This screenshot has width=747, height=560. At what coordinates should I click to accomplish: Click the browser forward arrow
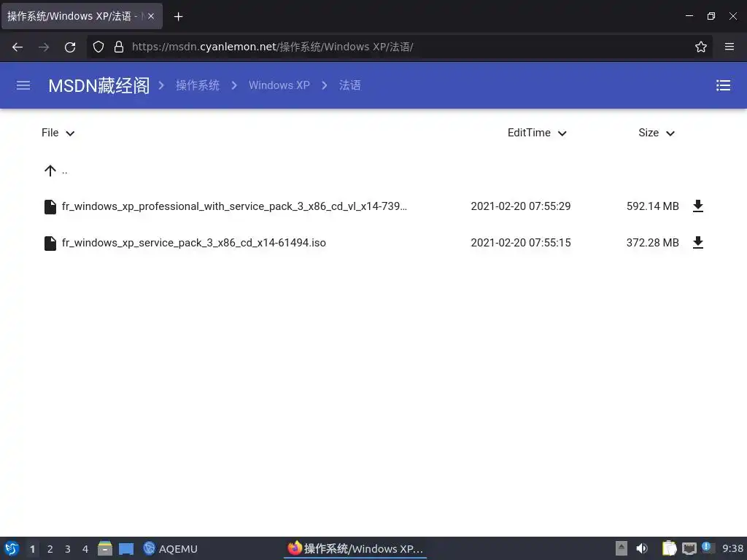pyautogui.click(x=44, y=47)
